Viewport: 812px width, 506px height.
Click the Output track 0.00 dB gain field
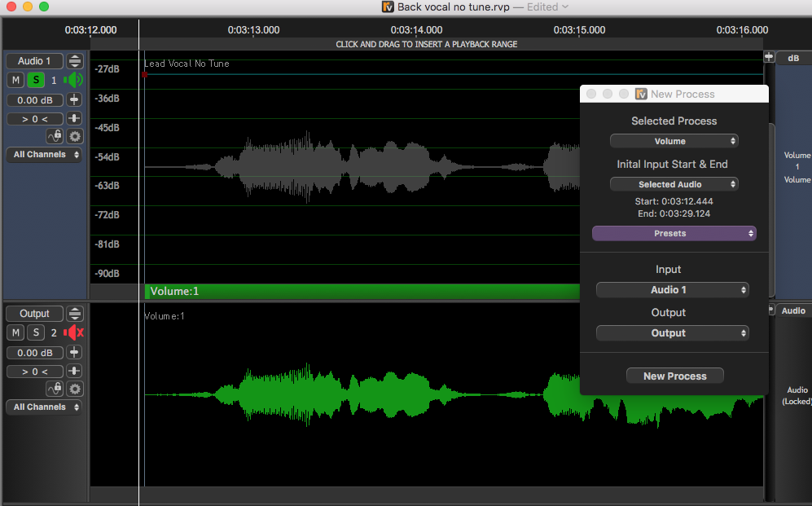[x=34, y=353]
